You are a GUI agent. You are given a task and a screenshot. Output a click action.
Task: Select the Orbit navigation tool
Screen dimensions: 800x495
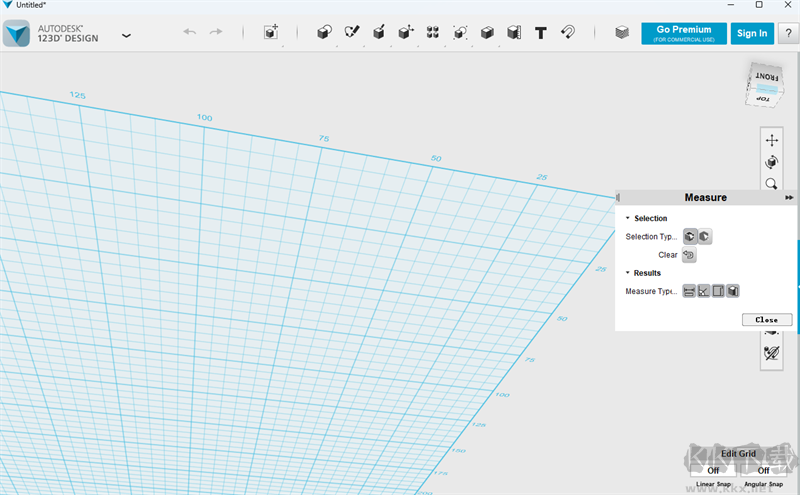coord(771,162)
